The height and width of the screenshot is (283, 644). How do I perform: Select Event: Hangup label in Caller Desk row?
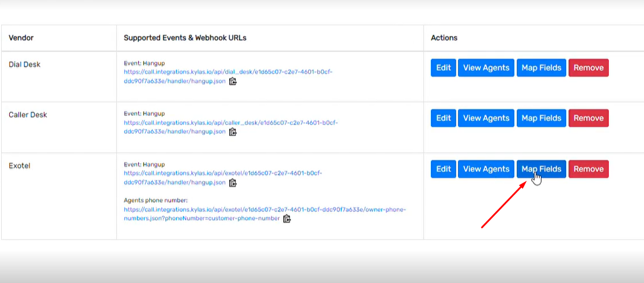144,114
